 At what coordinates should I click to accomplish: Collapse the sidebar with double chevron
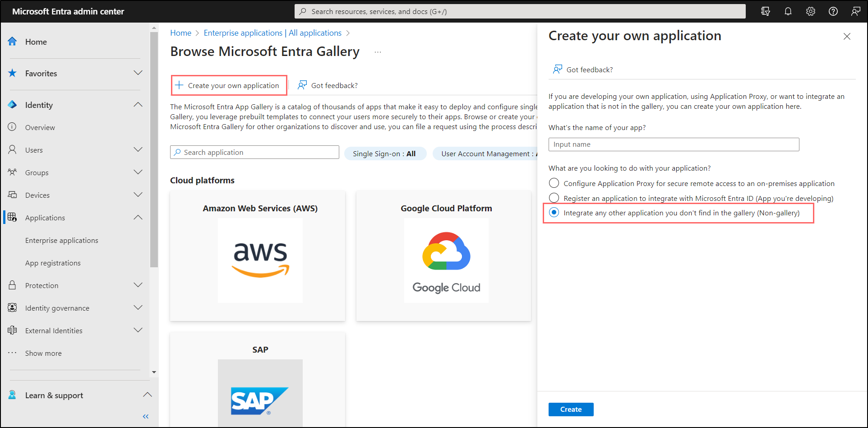(x=146, y=416)
